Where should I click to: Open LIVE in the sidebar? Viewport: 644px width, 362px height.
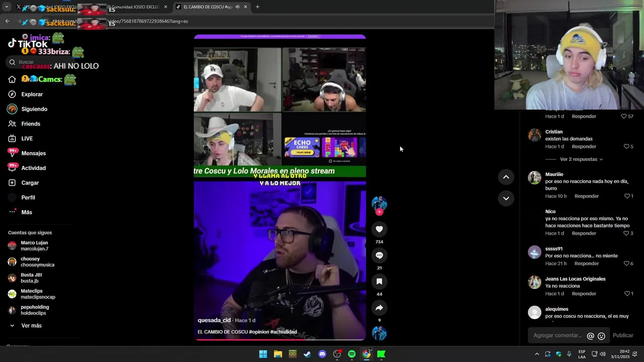[27, 139]
